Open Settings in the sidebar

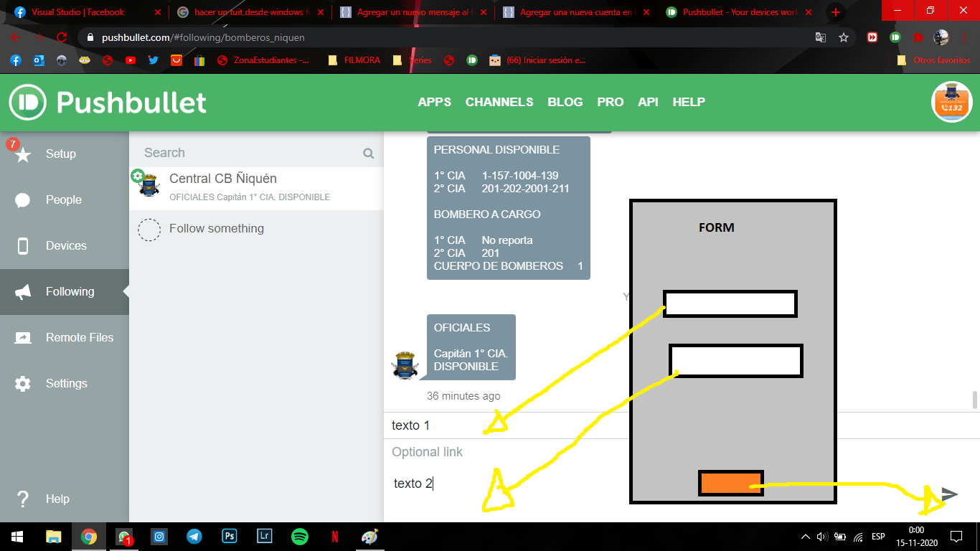pyautogui.click(x=65, y=383)
